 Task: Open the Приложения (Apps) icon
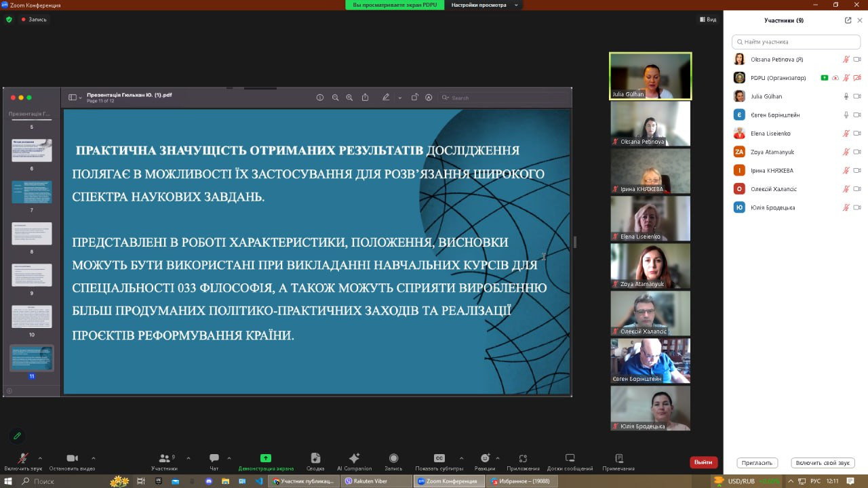point(523,459)
